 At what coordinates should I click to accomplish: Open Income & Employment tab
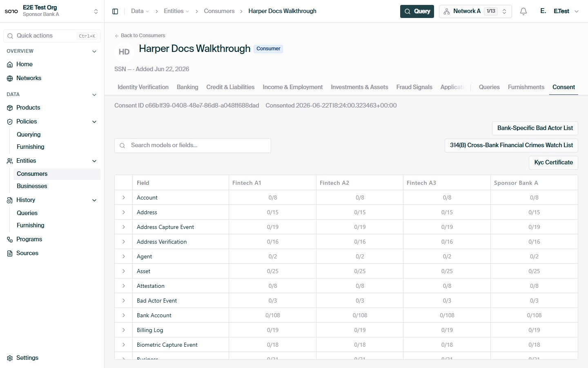(292, 87)
